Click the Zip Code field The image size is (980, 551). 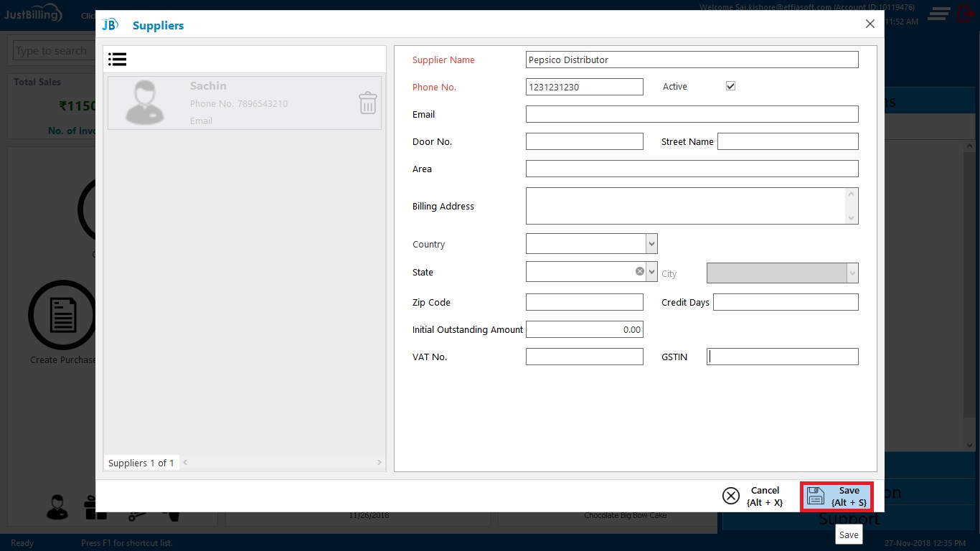pos(585,302)
